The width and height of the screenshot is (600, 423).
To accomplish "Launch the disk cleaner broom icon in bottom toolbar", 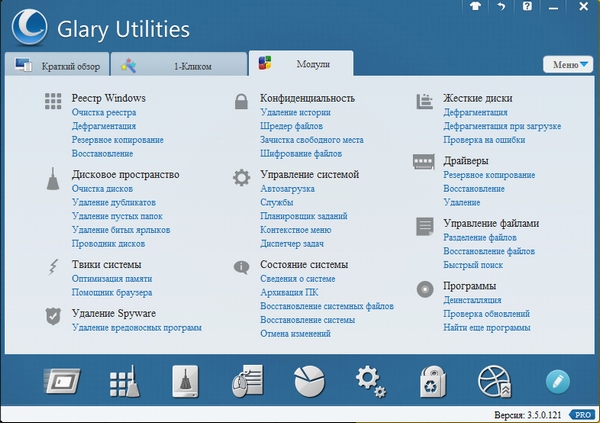I will tap(184, 381).
